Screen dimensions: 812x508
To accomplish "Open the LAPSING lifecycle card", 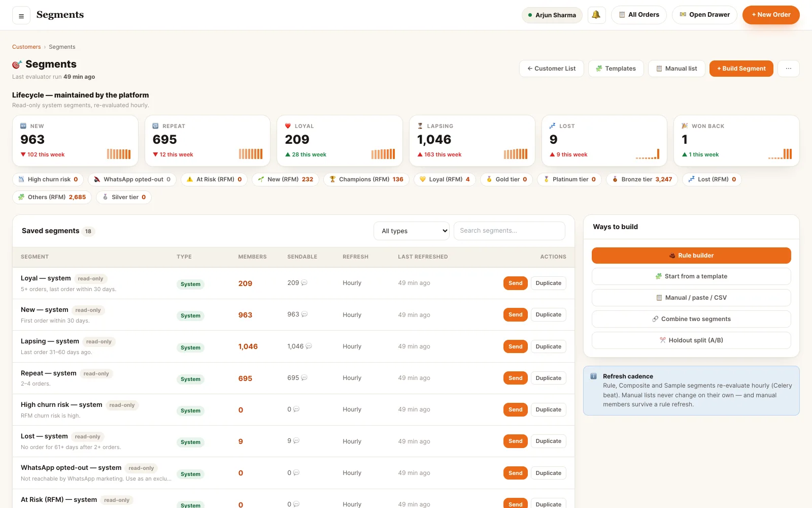I will tap(472, 141).
